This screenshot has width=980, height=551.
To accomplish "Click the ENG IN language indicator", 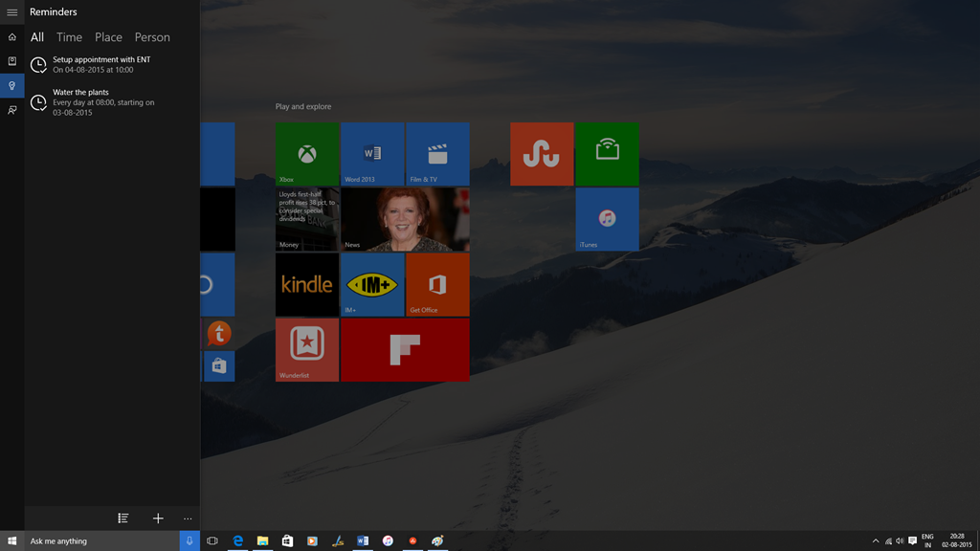I will click(x=927, y=541).
